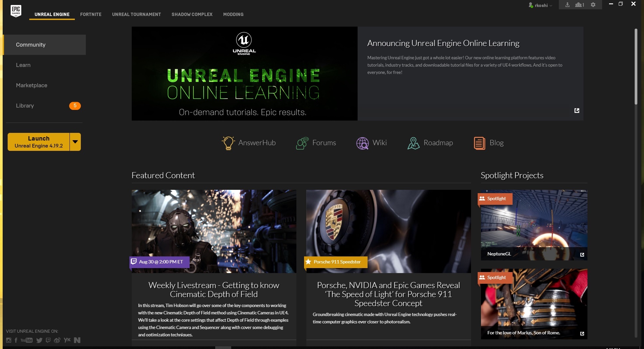Screen dimensions: 644x349
Task: Launch Unreal Engine 4.19.2
Action: coord(39,142)
